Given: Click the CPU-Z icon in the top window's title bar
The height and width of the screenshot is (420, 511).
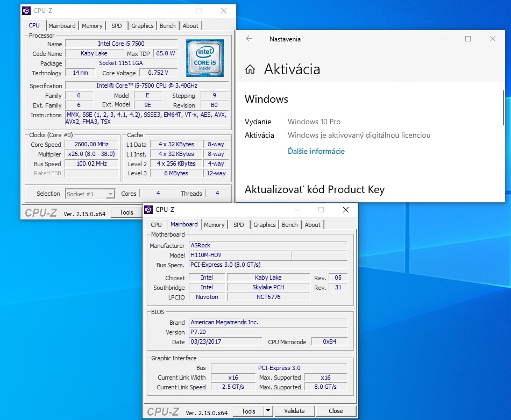Looking at the screenshot, I should point(26,11).
